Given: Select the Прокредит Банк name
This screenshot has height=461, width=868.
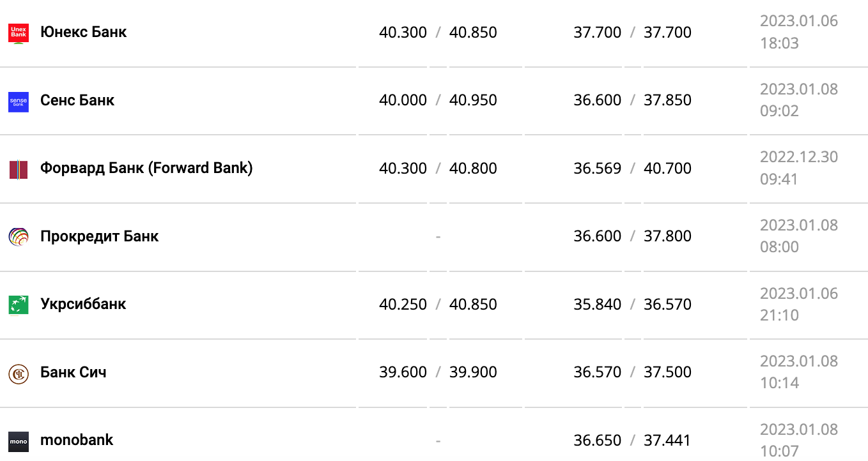Looking at the screenshot, I should pyautogui.click(x=99, y=236).
